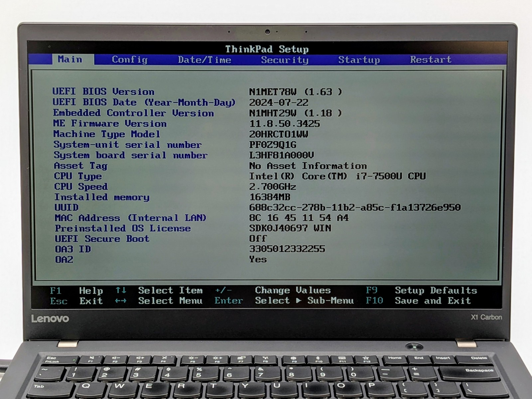The height and width of the screenshot is (399, 532).
Task: Open the Config tab
Action: tap(130, 60)
